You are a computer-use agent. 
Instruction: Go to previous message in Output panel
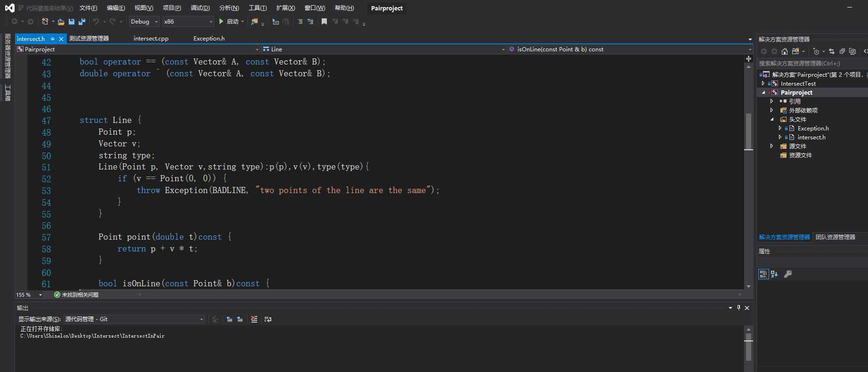pos(229,319)
